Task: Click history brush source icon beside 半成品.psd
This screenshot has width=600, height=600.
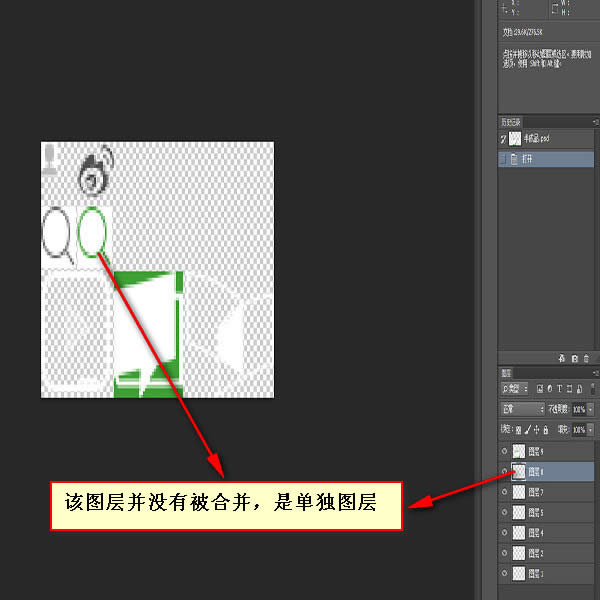Action: point(503,139)
